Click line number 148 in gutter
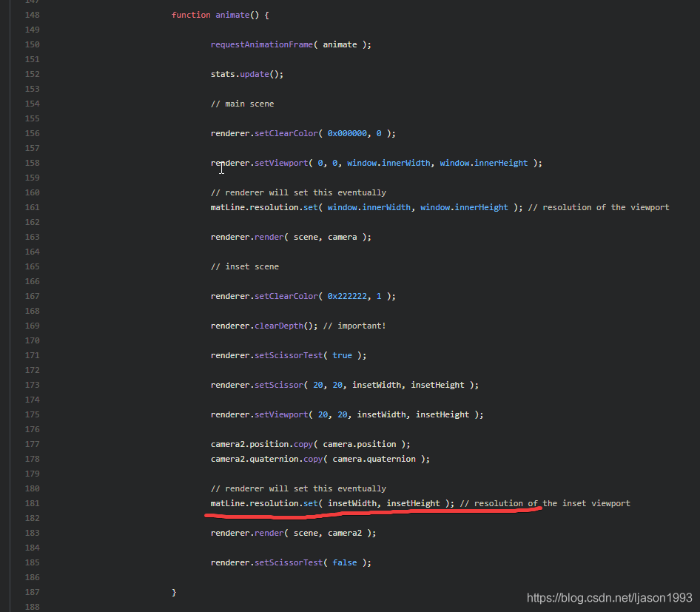 click(32, 15)
